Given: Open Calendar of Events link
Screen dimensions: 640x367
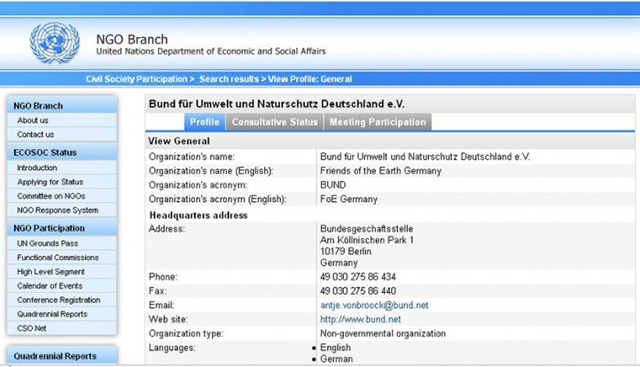Looking at the screenshot, I should click(x=50, y=286).
